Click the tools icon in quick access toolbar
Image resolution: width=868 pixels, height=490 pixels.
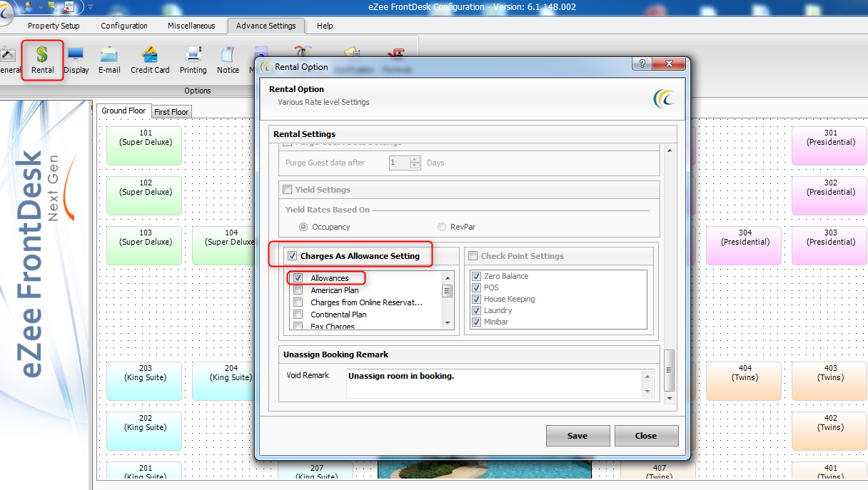point(52,6)
